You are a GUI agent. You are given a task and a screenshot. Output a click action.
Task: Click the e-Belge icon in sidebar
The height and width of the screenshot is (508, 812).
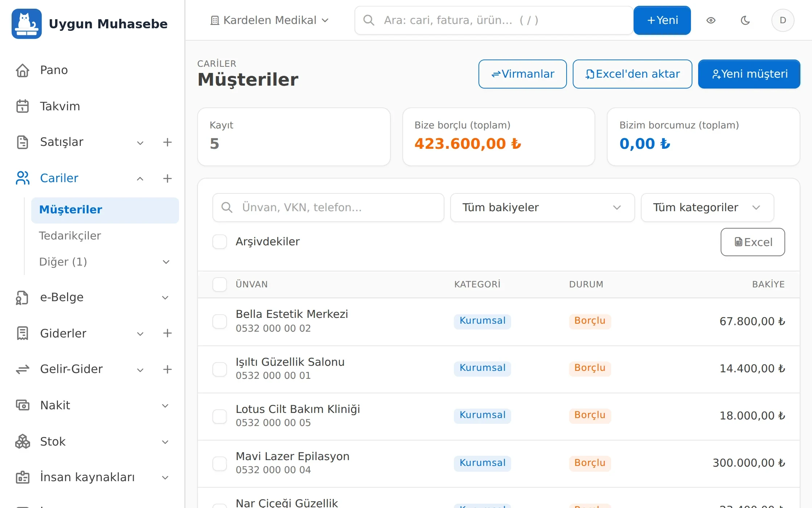pyautogui.click(x=22, y=298)
